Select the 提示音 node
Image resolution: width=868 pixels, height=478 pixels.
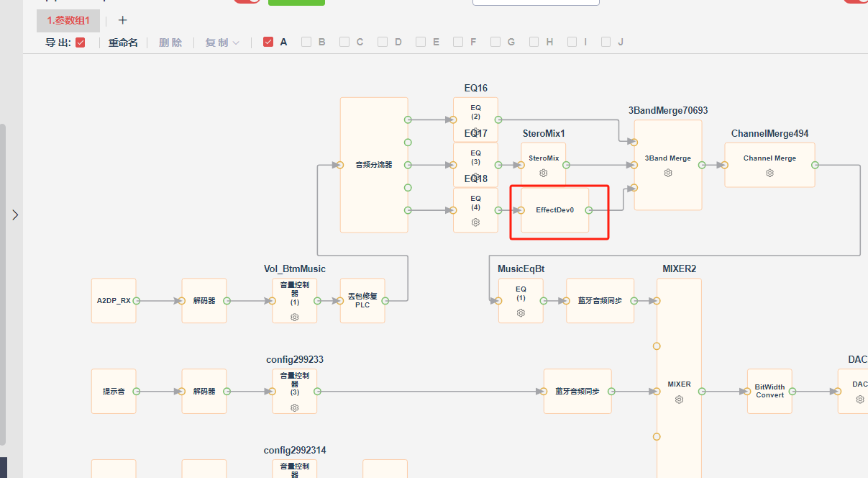point(114,392)
